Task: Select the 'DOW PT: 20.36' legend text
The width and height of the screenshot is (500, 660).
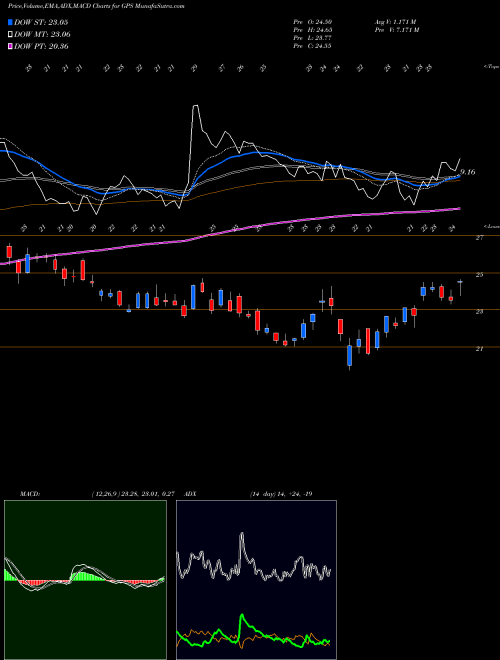Action: tap(41, 46)
